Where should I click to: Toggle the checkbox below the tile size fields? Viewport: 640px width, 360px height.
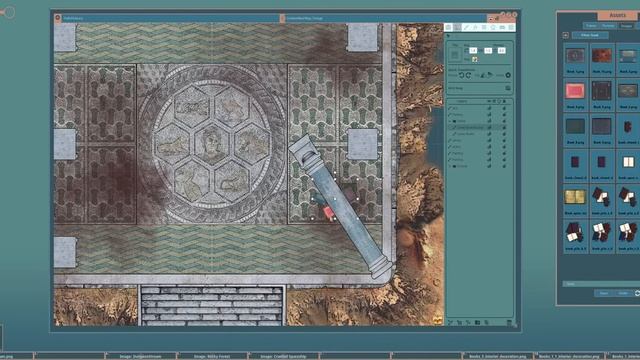(x=474, y=60)
